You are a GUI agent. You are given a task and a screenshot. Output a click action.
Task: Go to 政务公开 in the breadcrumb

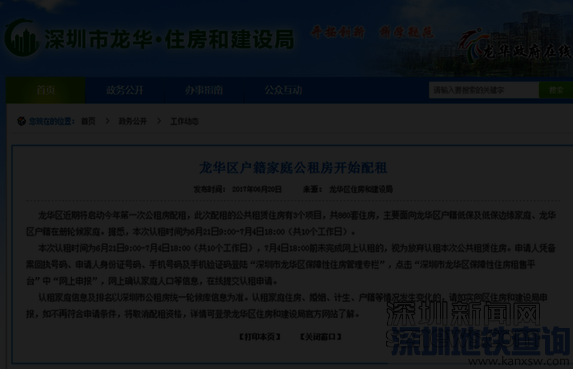133,121
